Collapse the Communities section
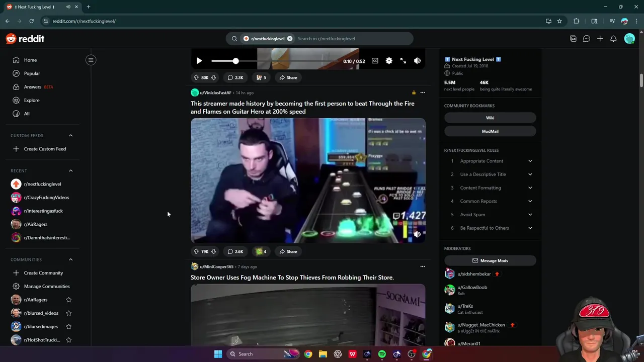Viewport: 644px width, 362px height. pyautogui.click(x=70, y=259)
